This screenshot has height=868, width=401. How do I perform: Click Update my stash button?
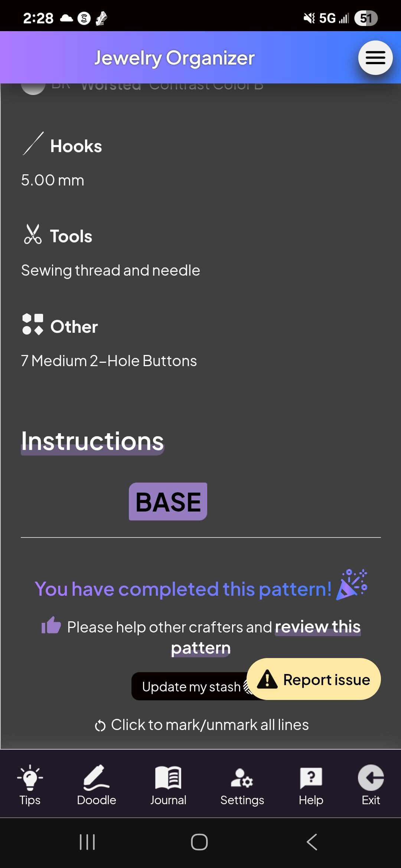coord(191,687)
